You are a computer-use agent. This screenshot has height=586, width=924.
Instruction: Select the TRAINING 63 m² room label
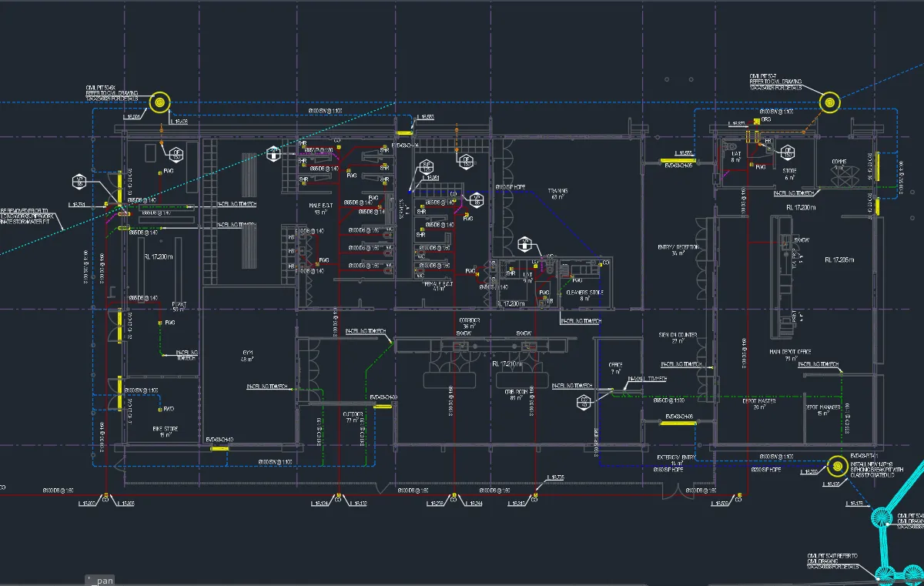[557, 193]
